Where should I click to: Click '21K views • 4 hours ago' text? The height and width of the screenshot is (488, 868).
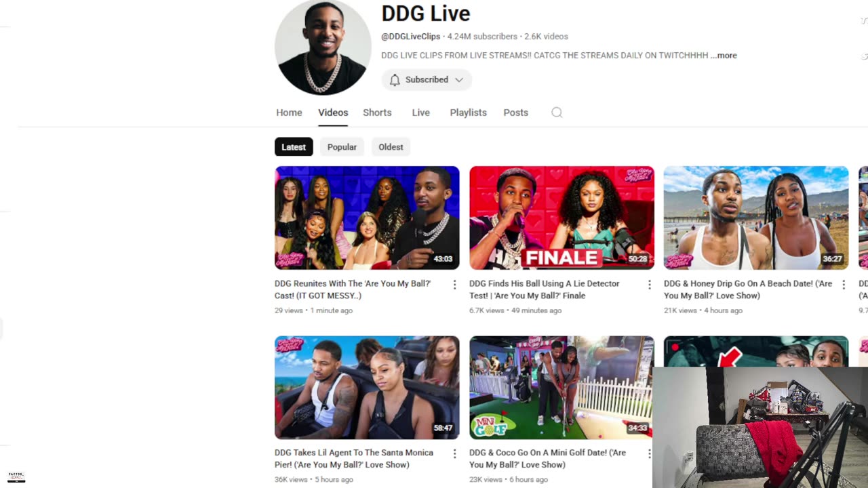pos(703,310)
